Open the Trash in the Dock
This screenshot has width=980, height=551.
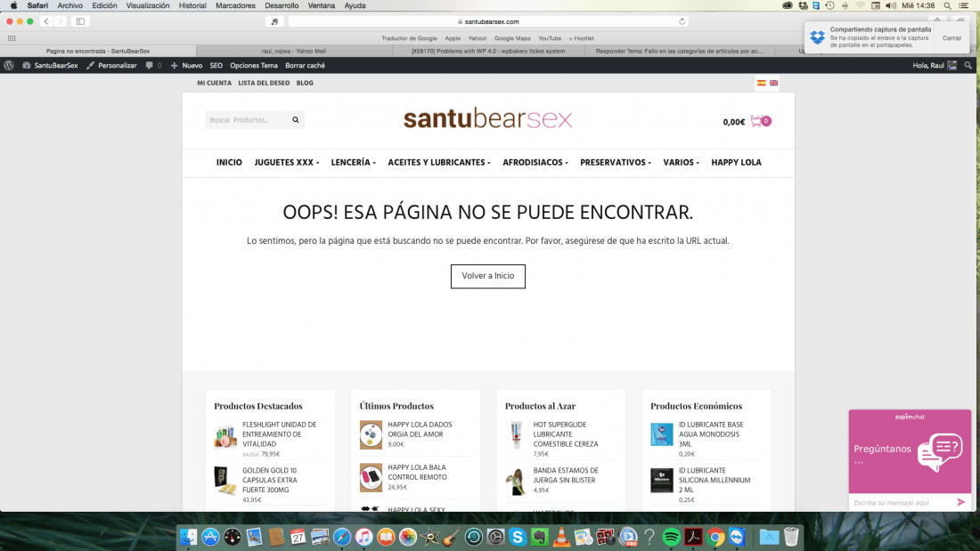[x=791, y=537]
